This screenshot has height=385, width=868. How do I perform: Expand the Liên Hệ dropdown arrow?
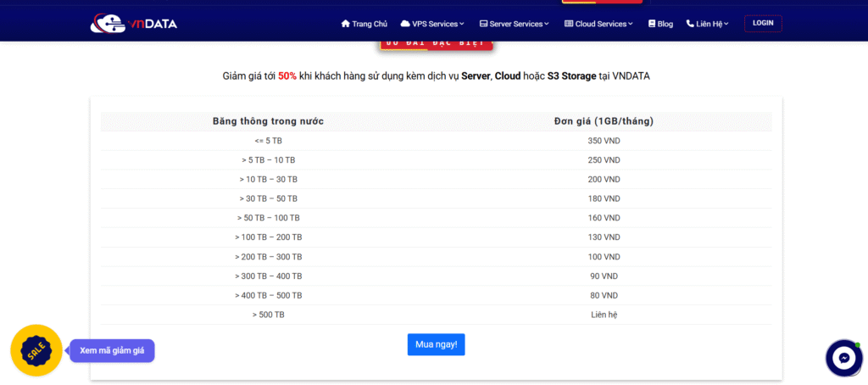(x=726, y=24)
